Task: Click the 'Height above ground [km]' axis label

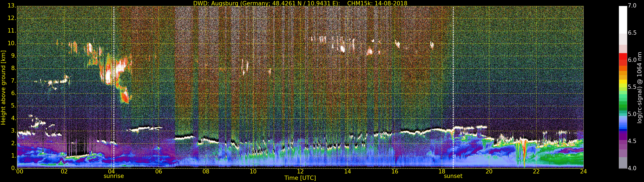Action: click(x=3, y=88)
